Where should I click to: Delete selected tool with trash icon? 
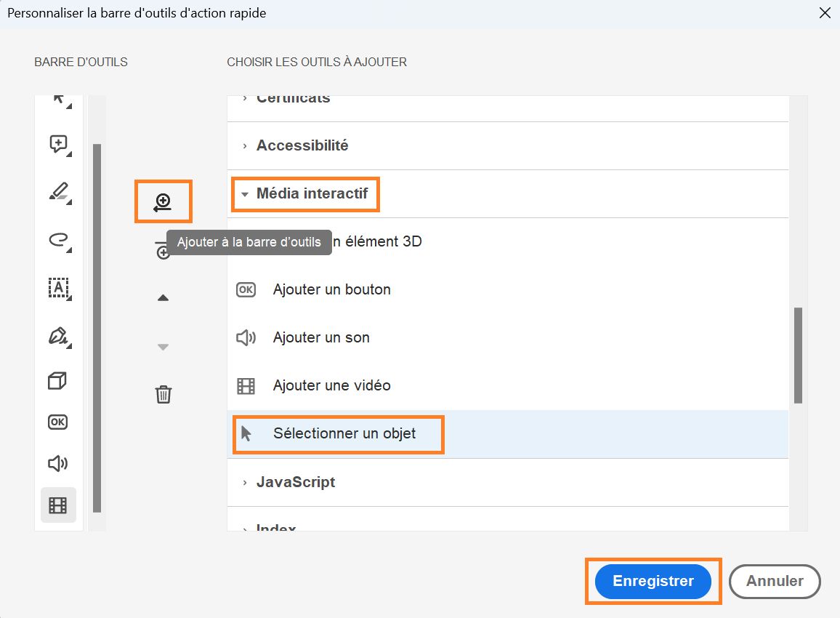click(x=163, y=395)
